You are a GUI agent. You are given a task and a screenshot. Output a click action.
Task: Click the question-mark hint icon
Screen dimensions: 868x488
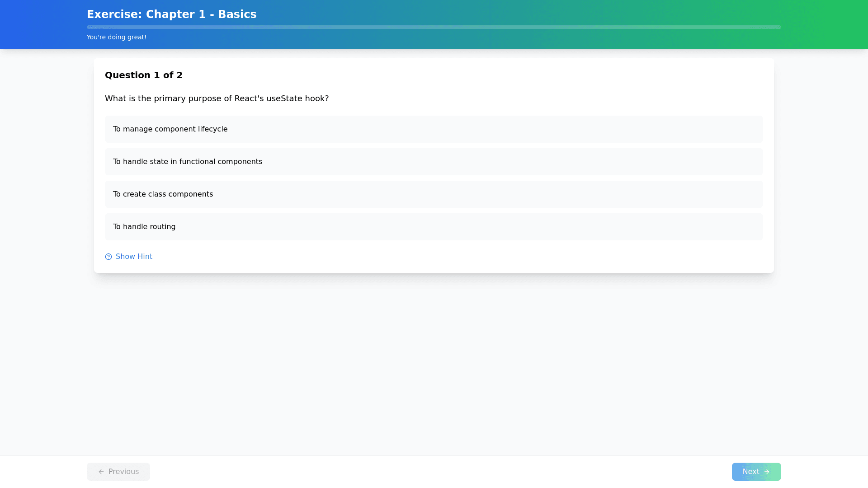coord(108,257)
